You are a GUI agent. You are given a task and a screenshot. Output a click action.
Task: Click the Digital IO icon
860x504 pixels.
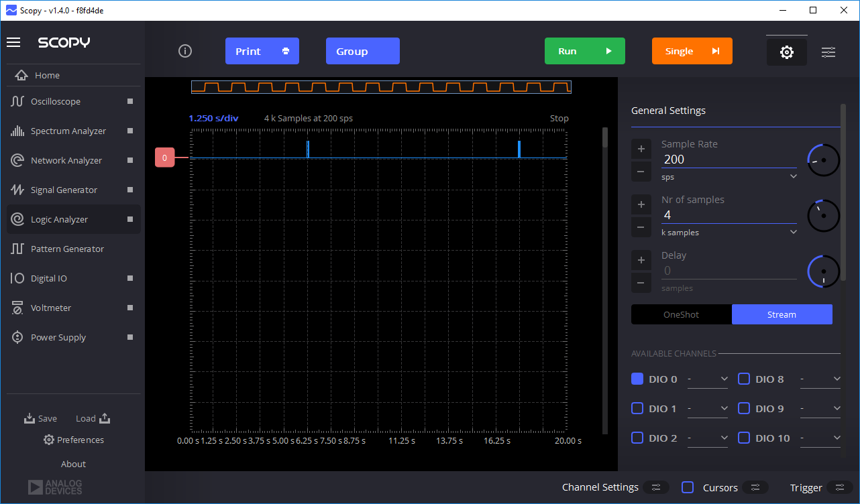[17, 278]
